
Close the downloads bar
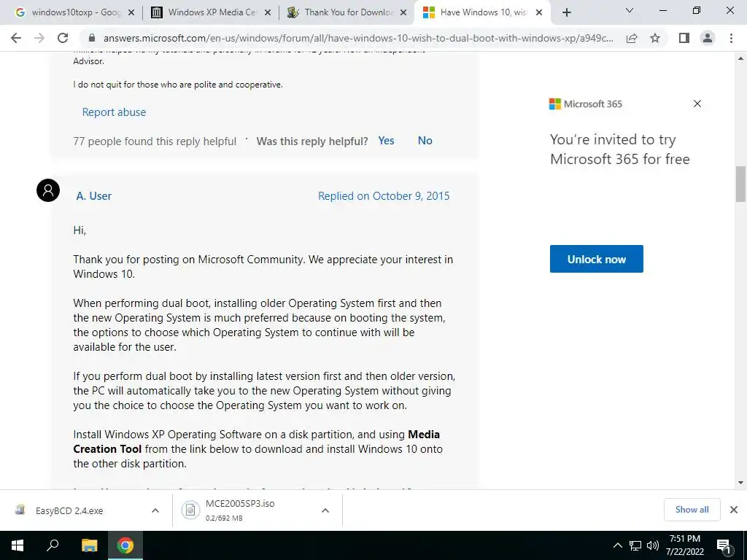point(734,510)
